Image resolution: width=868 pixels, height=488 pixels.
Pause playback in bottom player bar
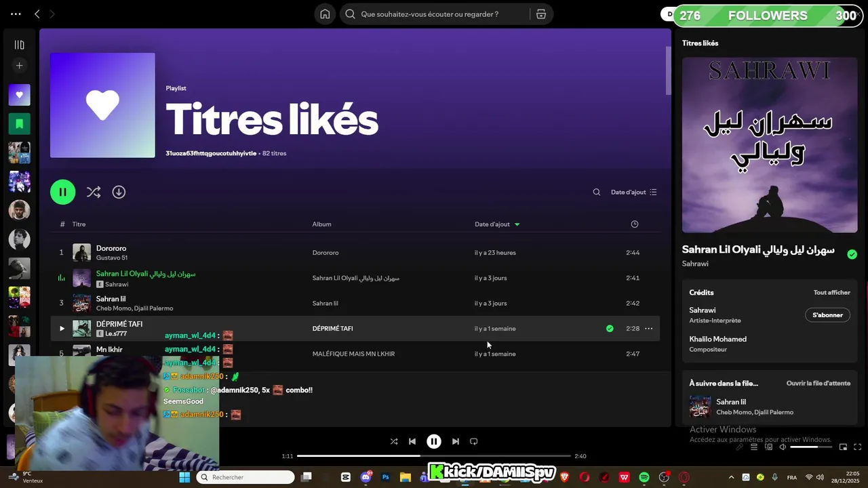(434, 441)
